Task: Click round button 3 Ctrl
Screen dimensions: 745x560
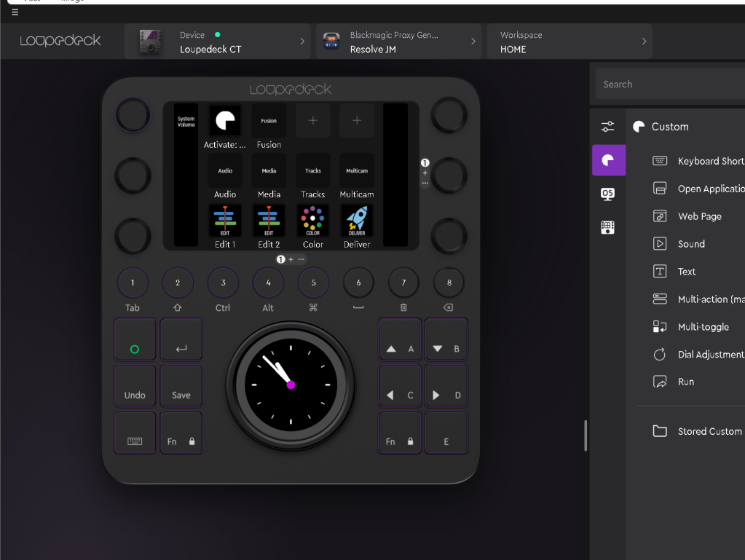Action: [224, 283]
